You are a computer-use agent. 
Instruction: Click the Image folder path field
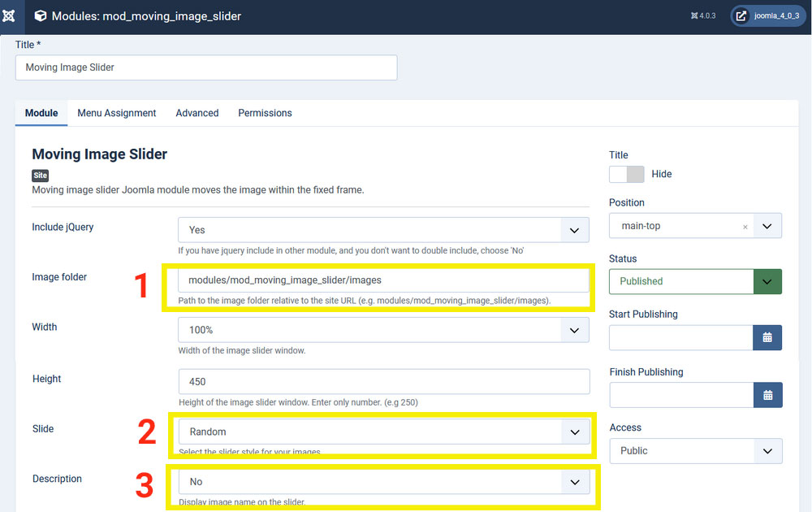[x=383, y=280]
